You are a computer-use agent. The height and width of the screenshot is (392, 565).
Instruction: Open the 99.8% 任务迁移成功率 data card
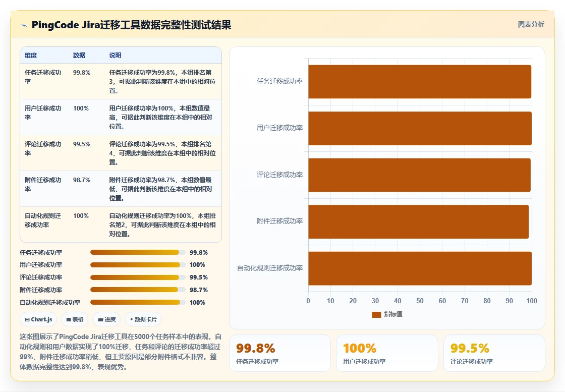click(280, 353)
